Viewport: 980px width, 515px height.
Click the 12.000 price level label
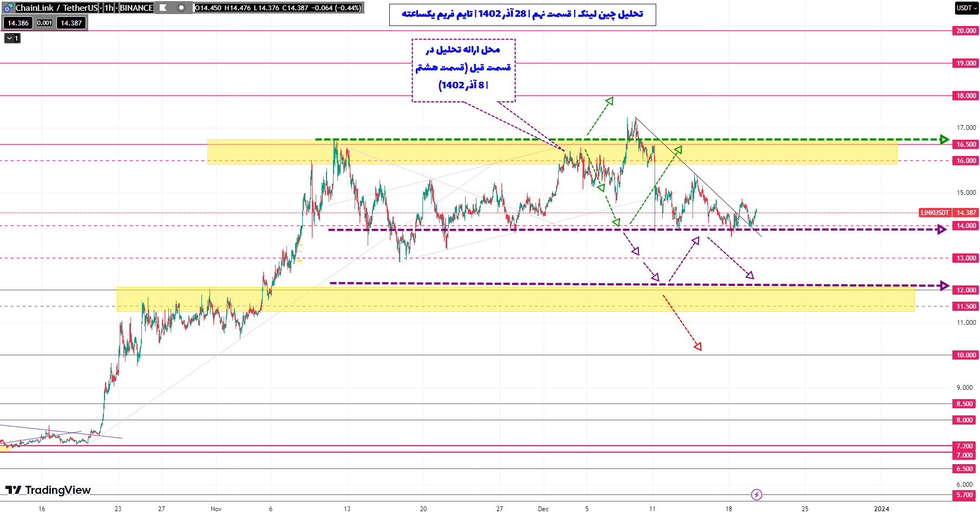click(966, 290)
